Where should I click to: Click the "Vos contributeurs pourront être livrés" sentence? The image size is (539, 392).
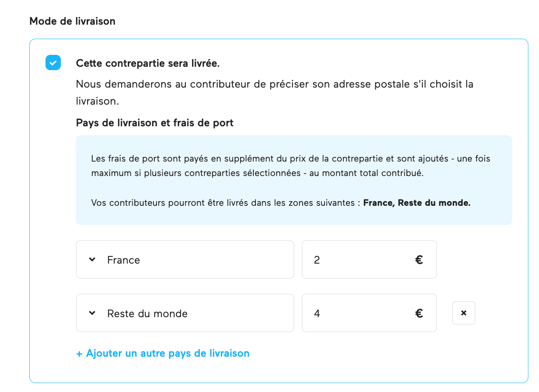(x=225, y=203)
